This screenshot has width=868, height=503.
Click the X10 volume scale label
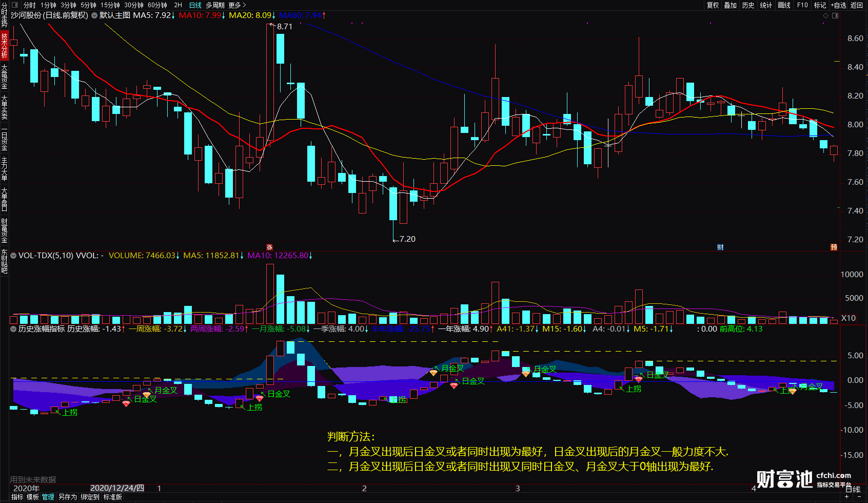(x=849, y=318)
